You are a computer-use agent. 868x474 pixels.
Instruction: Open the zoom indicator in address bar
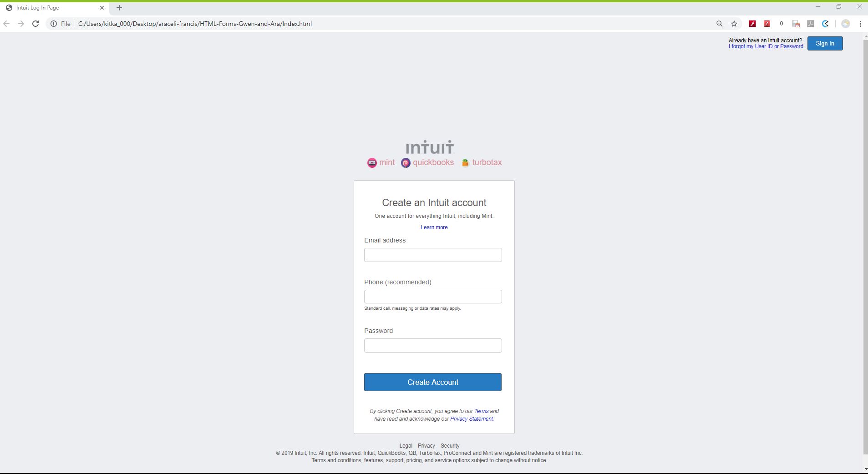[x=720, y=24]
